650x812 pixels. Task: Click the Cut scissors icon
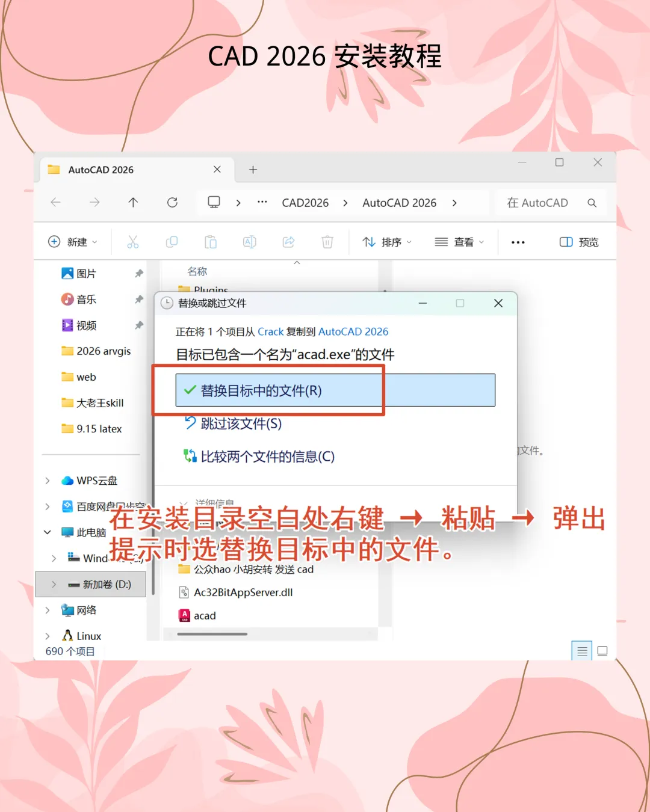point(133,242)
